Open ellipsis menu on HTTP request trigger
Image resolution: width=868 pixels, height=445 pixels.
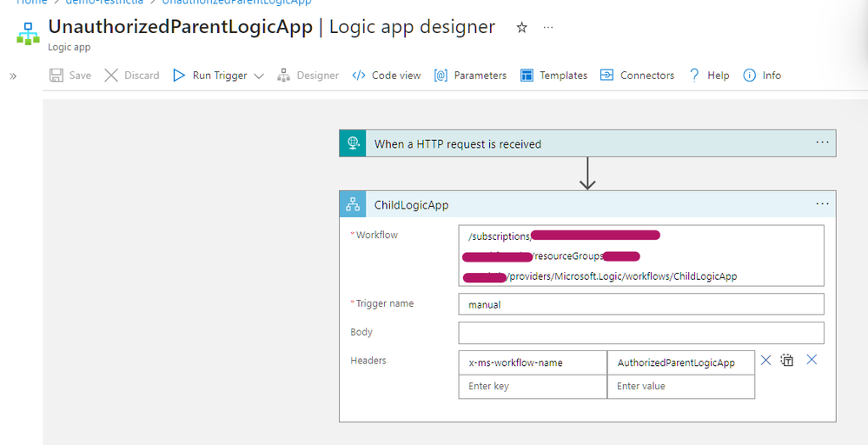point(822,143)
